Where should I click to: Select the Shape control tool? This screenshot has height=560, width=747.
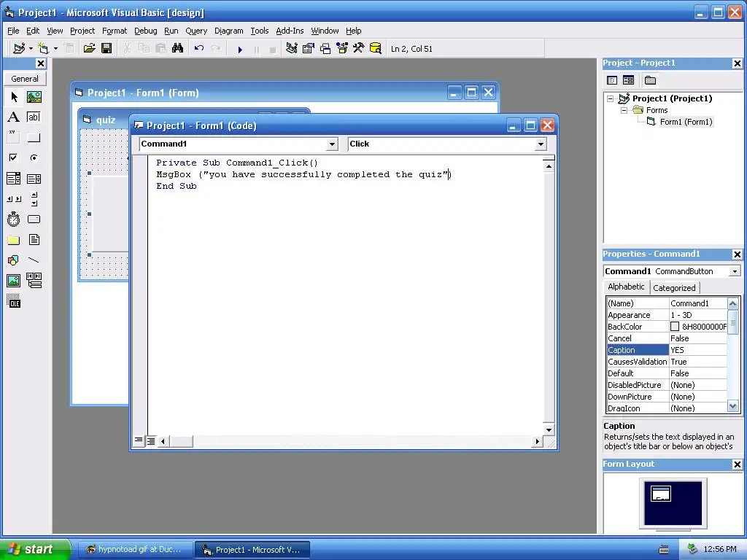[14, 260]
